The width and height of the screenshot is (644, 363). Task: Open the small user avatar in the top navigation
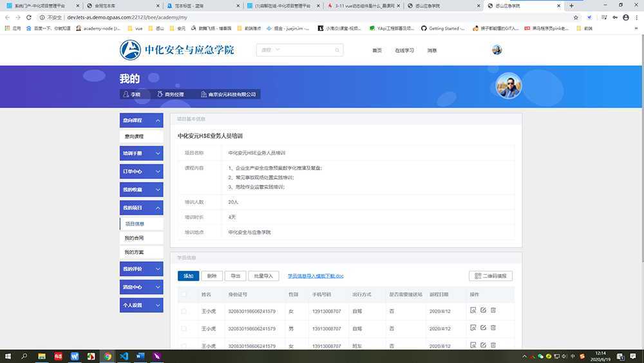click(497, 50)
